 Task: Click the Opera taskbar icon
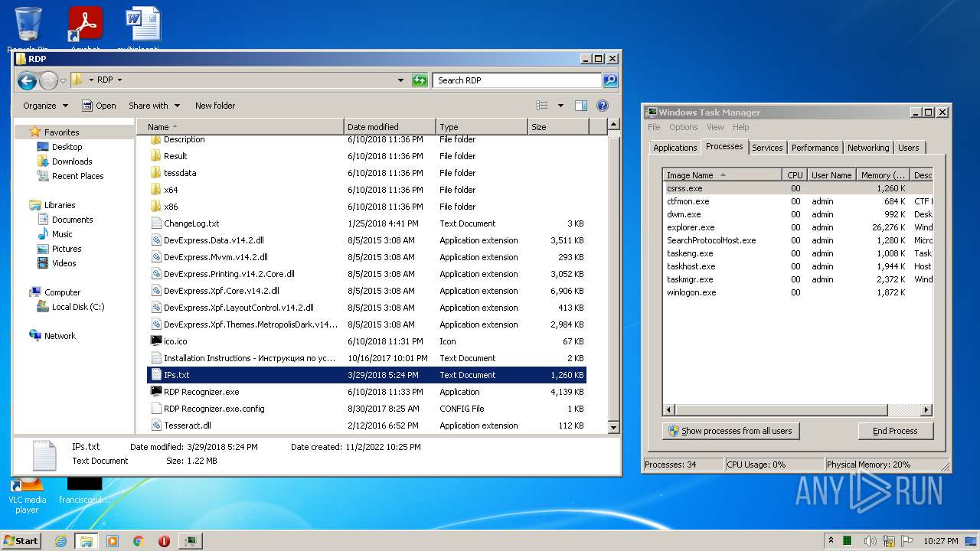coord(164,541)
